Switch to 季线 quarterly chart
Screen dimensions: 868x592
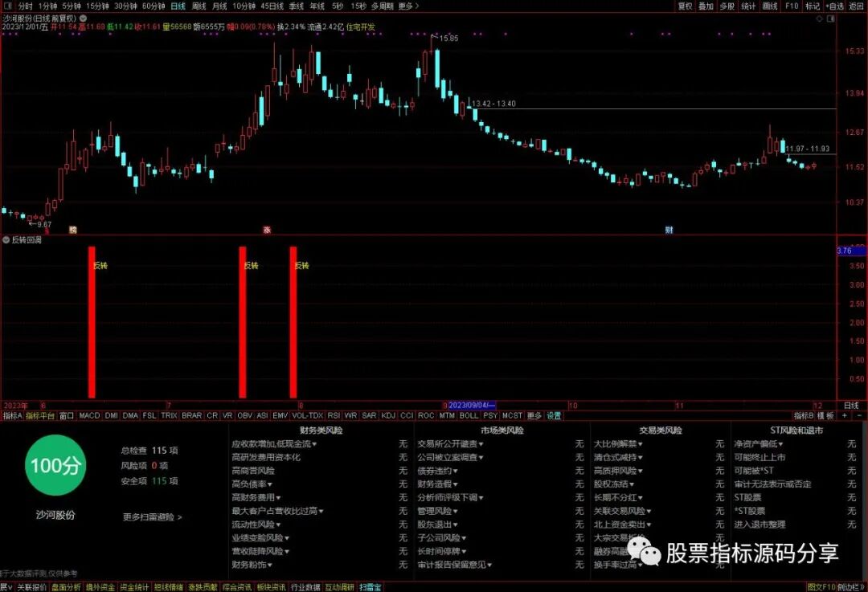[x=296, y=6]
